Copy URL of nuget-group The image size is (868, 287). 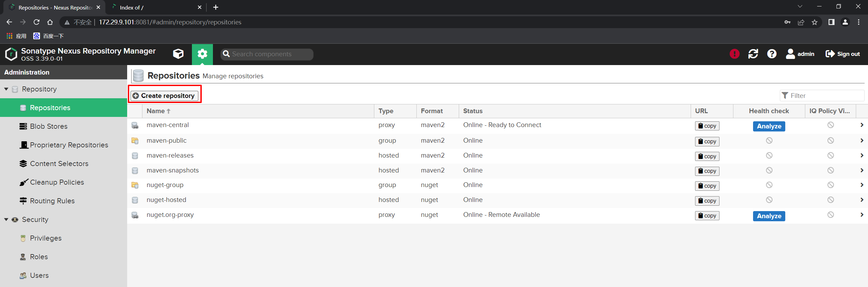(707, 186)
